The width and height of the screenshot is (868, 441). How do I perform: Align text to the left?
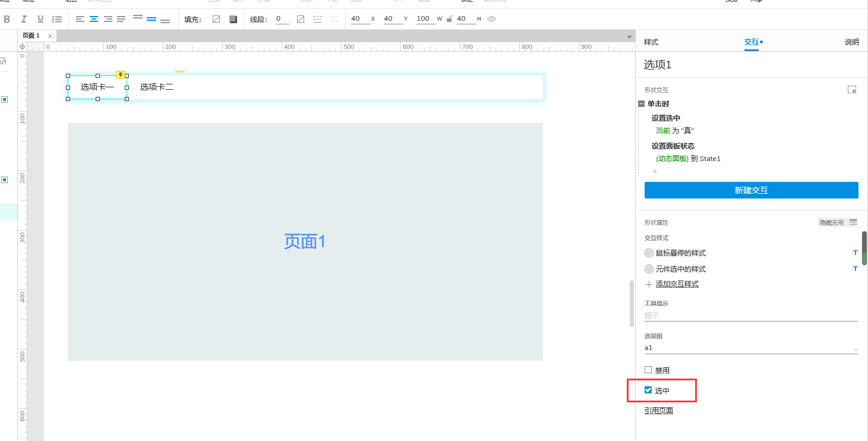(x=80, y=19)
